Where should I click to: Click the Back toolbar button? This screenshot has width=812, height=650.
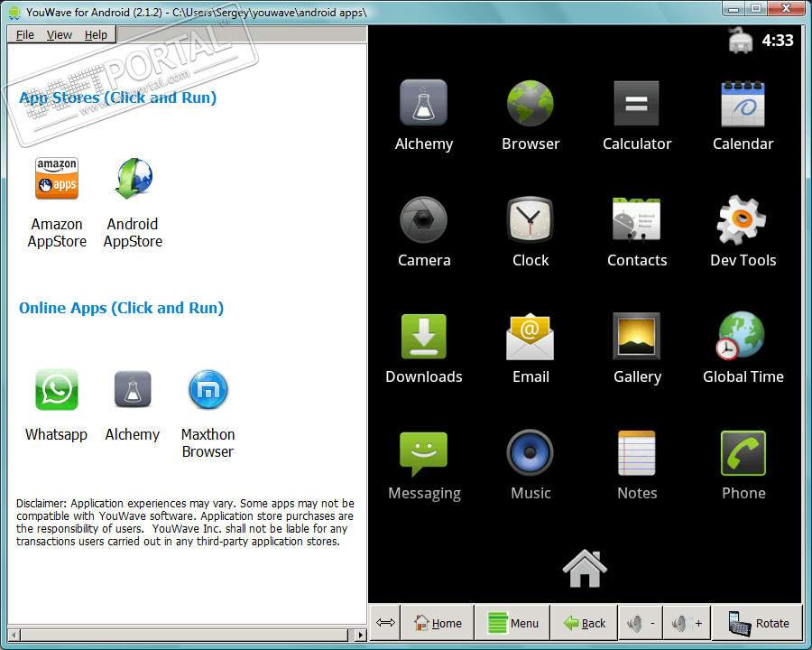click(x=584, y=623)
